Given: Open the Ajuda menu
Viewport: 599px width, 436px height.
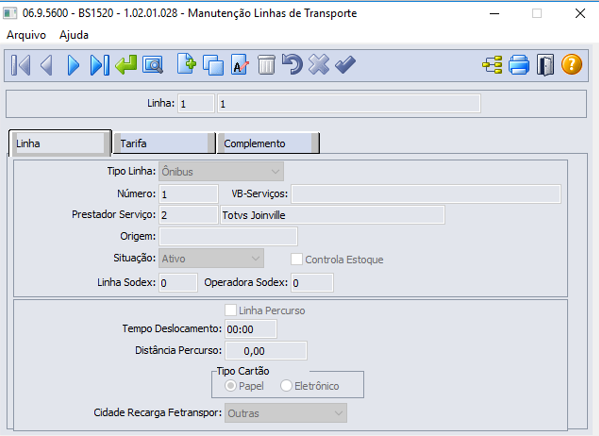Looking at the screenshot, I should point(74,35).
